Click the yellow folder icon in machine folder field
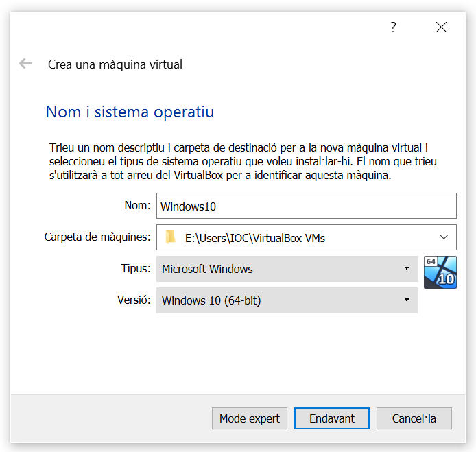This screenshot has width=476, height=452. [x=170, y=238]
